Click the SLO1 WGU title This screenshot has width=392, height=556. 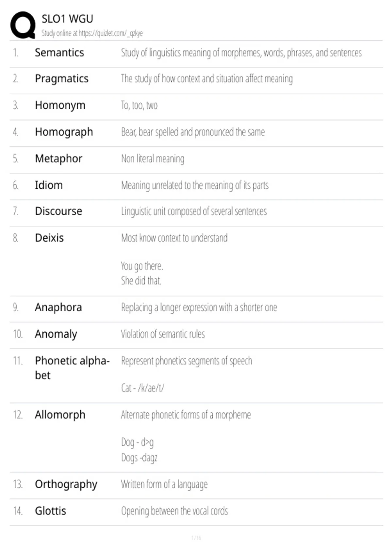tap(67, 19)
